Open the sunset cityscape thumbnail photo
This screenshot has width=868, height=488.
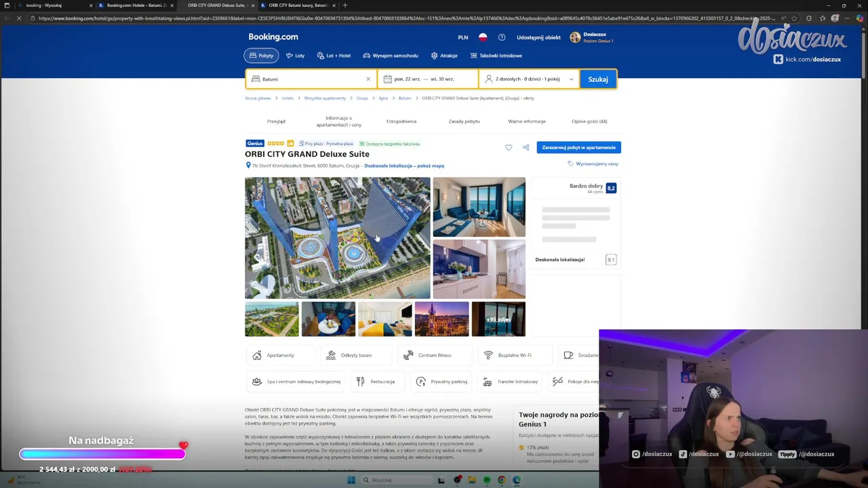(441, 319)
